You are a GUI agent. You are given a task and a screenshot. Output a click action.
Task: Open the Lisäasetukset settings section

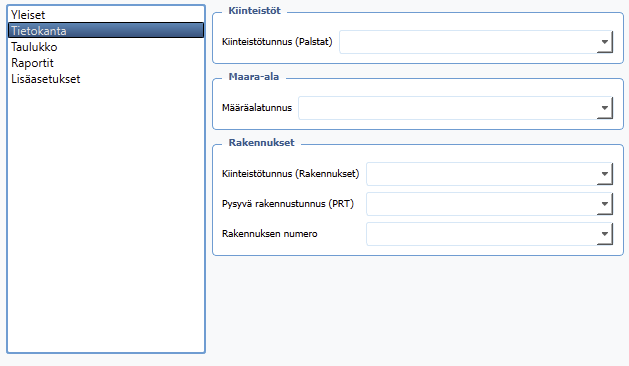106,79
